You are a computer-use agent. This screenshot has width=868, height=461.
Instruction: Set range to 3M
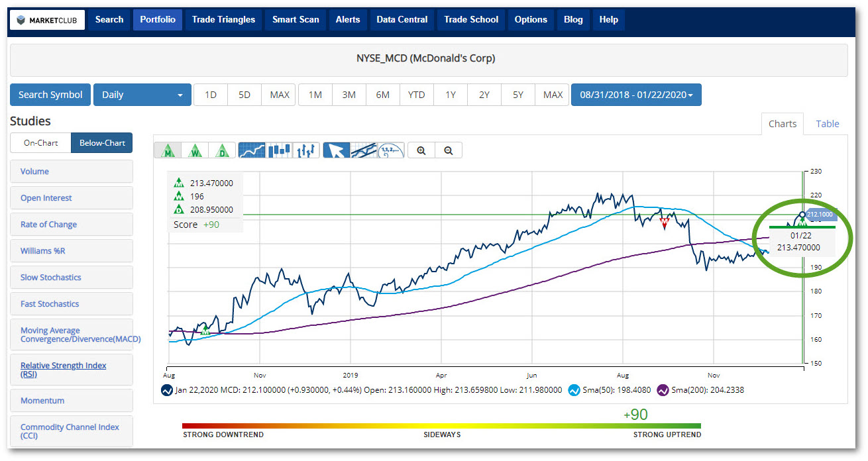tap(349, 95)
